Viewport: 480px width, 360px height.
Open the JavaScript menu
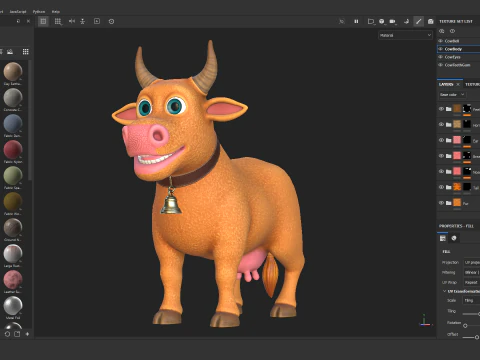point(18,11)
